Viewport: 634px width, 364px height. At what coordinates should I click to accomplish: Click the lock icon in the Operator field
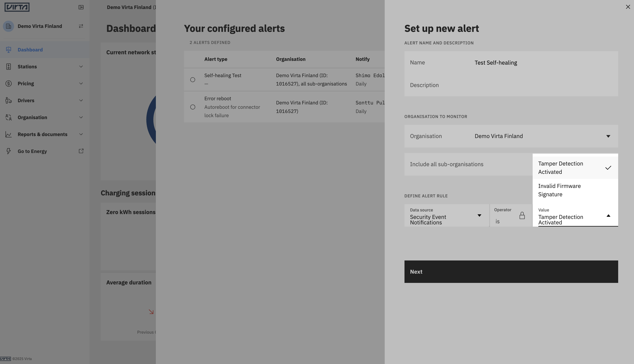pyautogui.click(x=522, y=215)
